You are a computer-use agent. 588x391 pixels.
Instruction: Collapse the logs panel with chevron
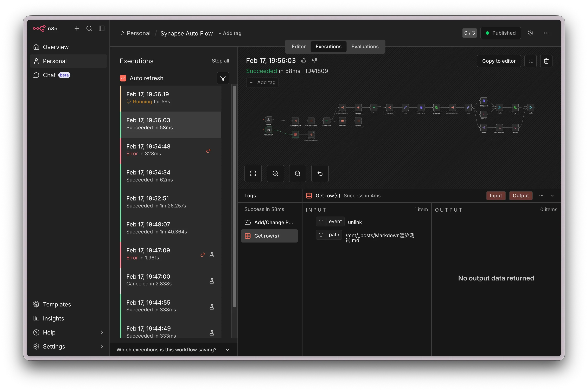[552, 196]
